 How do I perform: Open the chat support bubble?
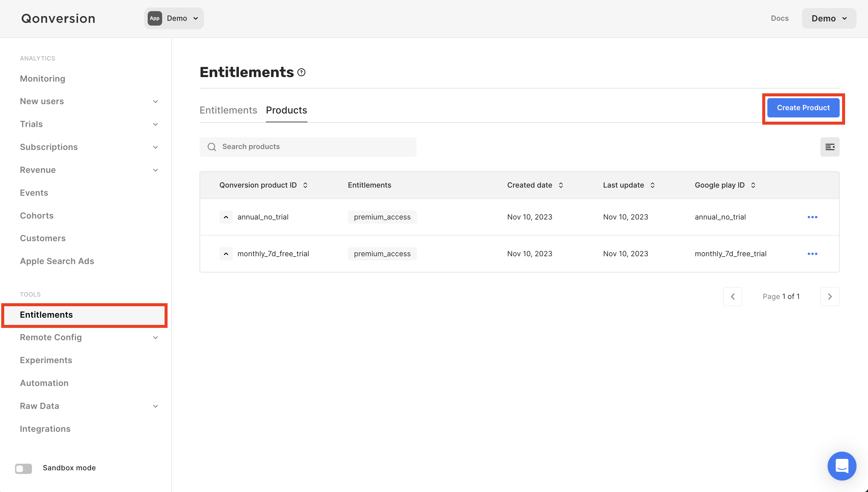[841, 466]
